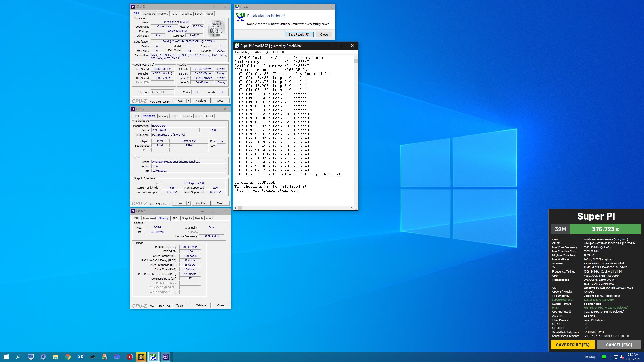Open File Explorer from taskbar

coord(56,357)
